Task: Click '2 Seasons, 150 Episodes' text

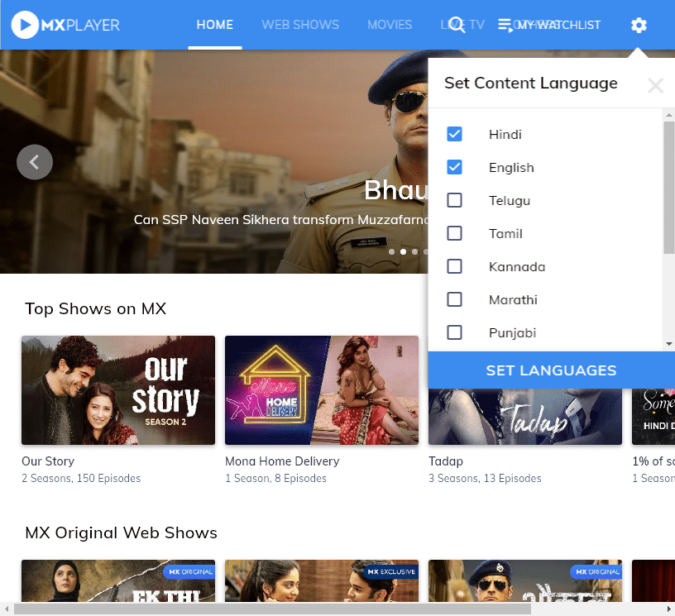Action: click(x=81, y=479)
